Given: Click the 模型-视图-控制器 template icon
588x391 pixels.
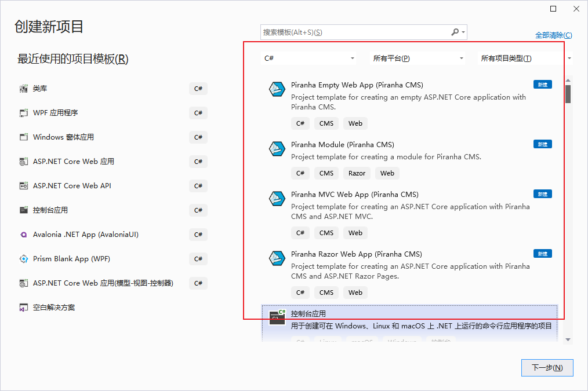Looking at the screenshot, I should [24, 283].
